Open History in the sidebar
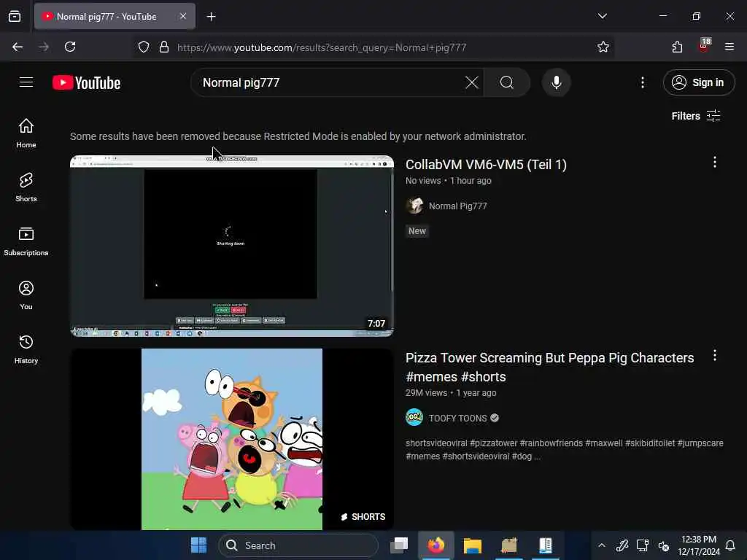Viewport: 747px width, 560px height. click(26, 349)
